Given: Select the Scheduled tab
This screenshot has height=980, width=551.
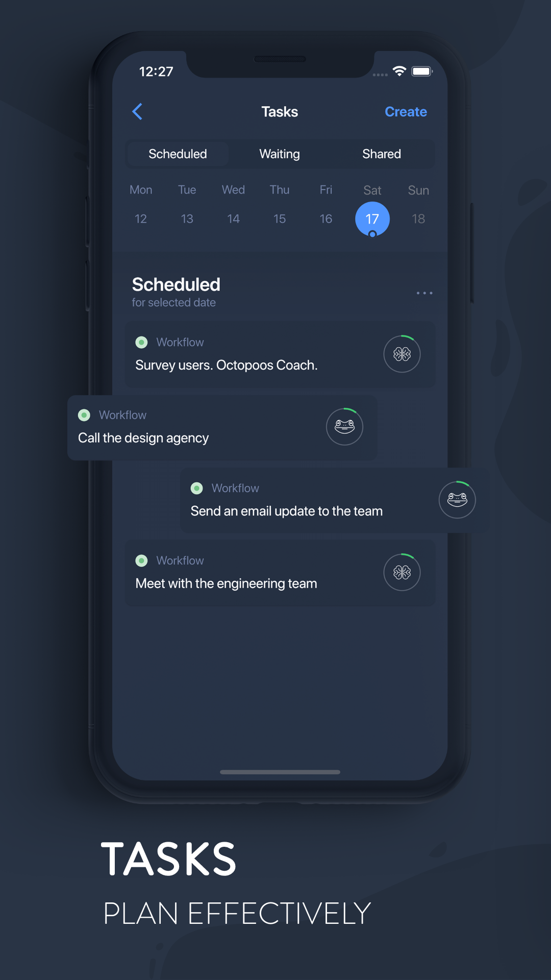Looking at the screenshot, I should click(178, 154).
